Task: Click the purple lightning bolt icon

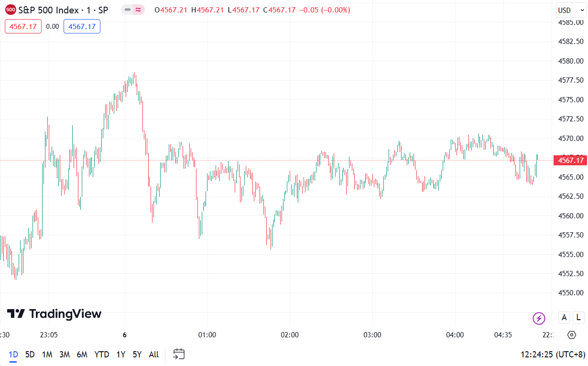Action: (x=539, y=318)
